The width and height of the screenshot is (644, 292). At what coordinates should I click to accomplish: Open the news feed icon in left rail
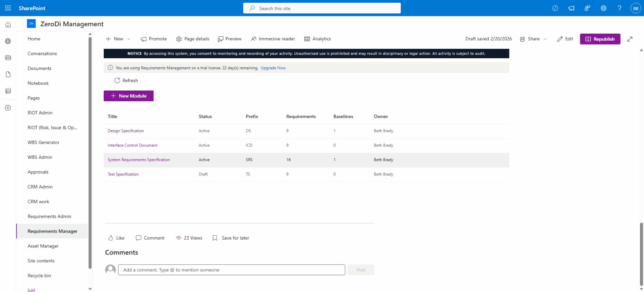[x=8, y=58]
